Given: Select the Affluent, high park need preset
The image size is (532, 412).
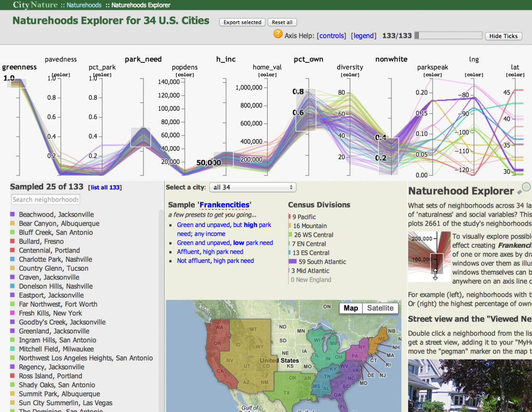Looking at the screenshot, I should (x=210, y=252).
